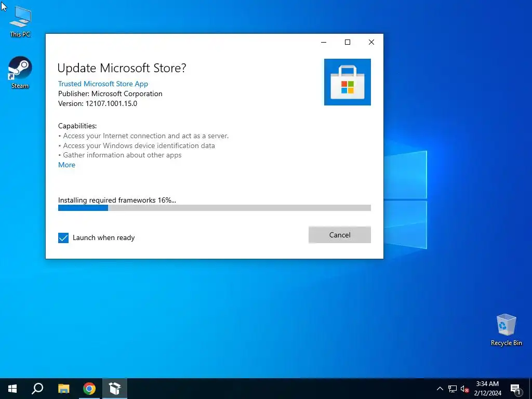The image size is (532, 399).
Task: Click Access your Internet connection capability
Action: click(x=143, y=136)
